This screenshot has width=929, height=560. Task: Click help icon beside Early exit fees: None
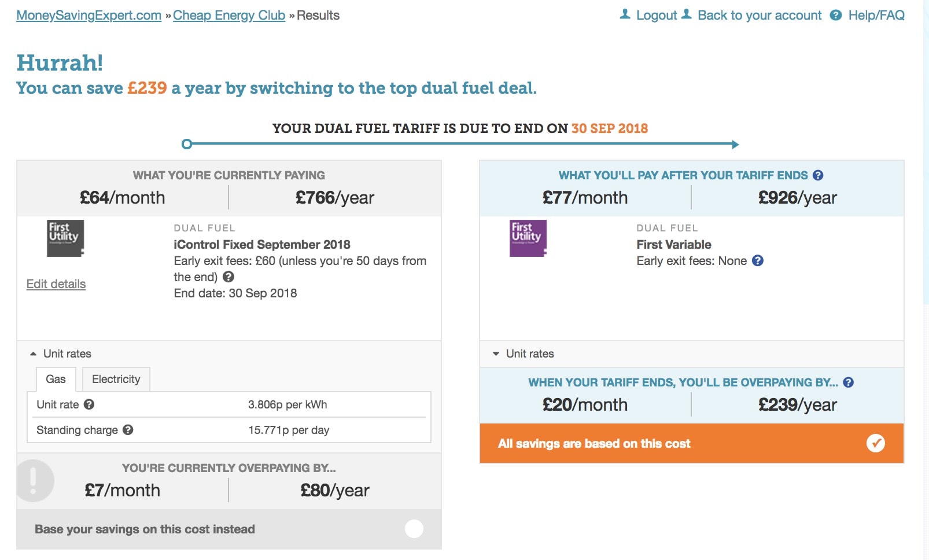[x=758, y=261]
